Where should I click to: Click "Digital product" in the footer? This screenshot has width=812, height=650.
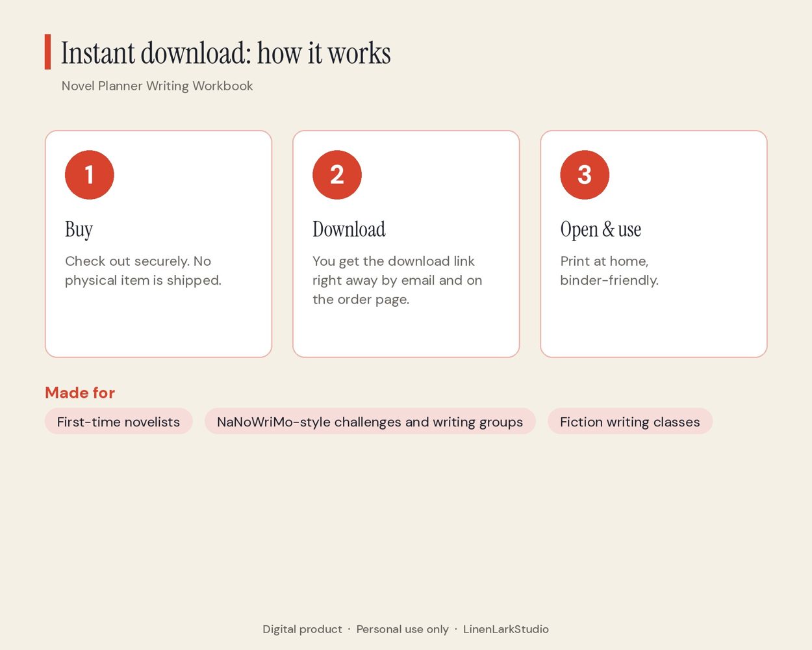coord(302,629)
